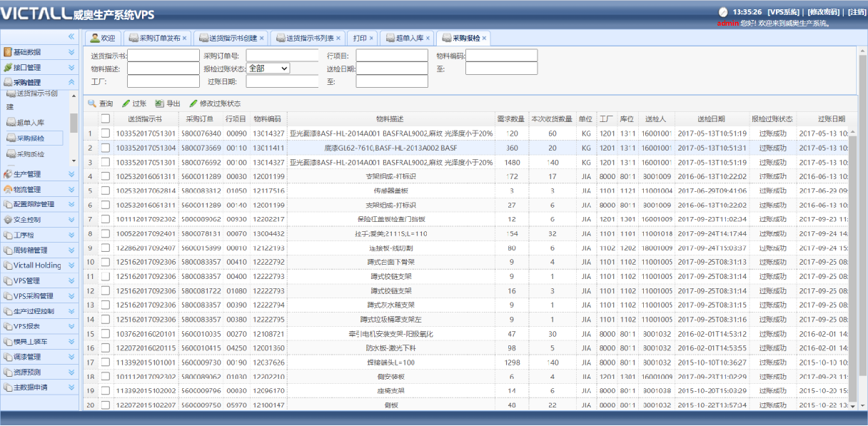
Task: Tick the checkbox for row 5
Action: [x=106, y=191]
